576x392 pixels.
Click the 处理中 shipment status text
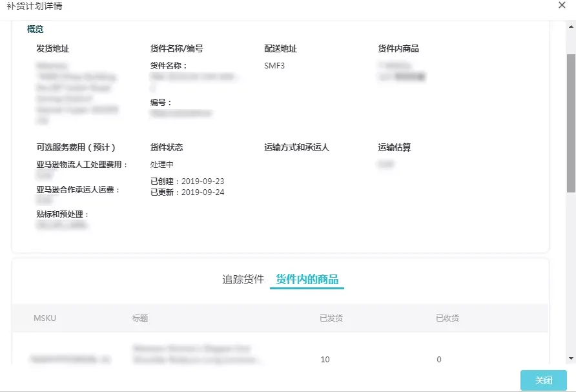[x=161, y=165]
